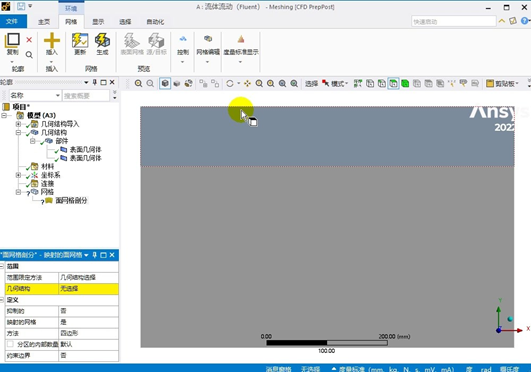This screenshot has width=531, height=372.
Task: Click the red delete X icon in ribbon
Action: tap(29, 40)
